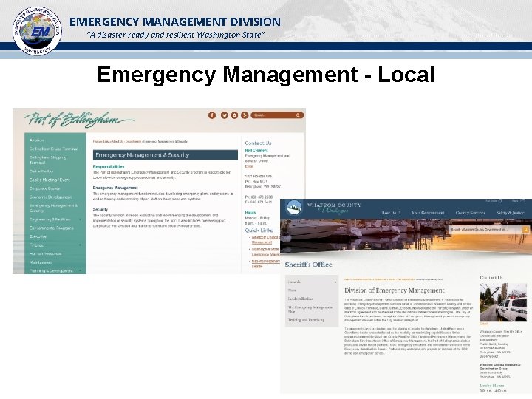Click the Division of Emergency Management heading

tap(395, 290)
